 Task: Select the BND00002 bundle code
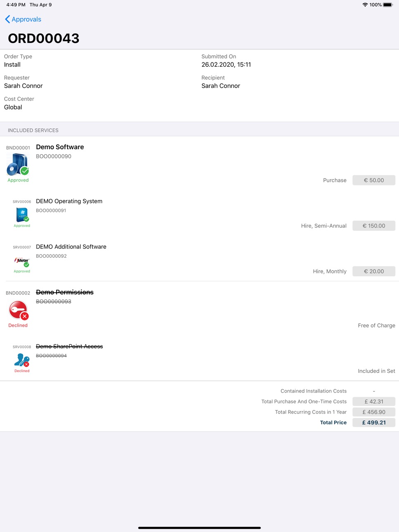pos(18,293)
